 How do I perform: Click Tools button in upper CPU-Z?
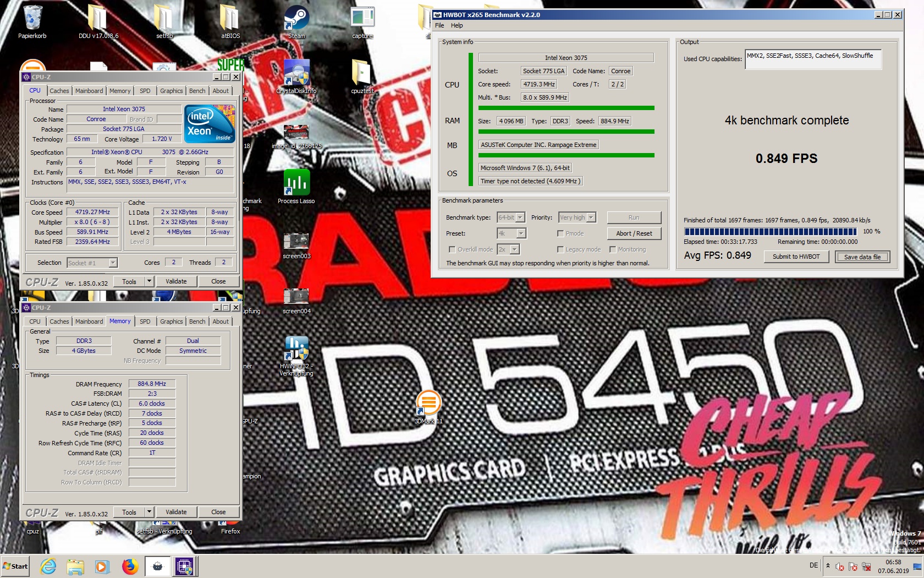point(129,281)
